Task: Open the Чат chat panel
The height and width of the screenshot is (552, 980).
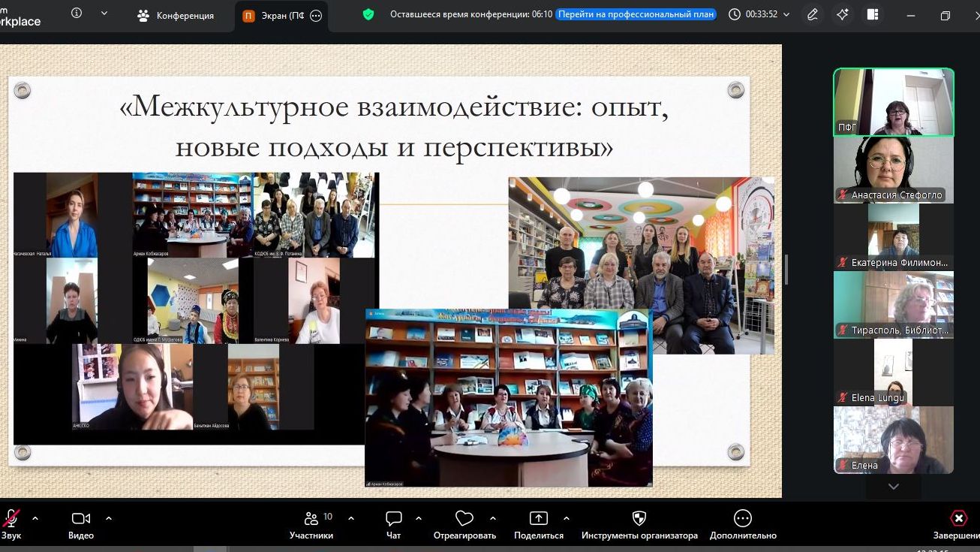Action: tap(393, 523)
